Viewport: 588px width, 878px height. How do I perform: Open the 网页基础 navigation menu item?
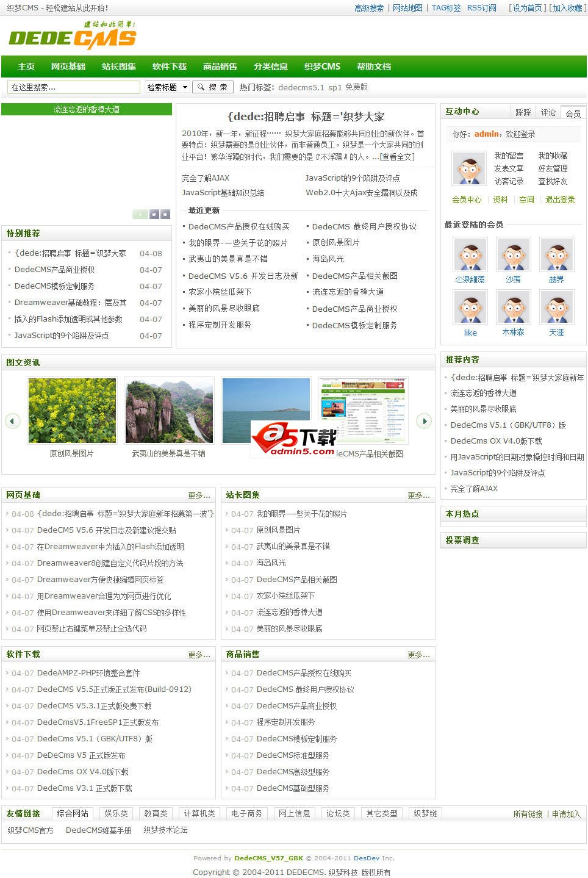point(68,67)
